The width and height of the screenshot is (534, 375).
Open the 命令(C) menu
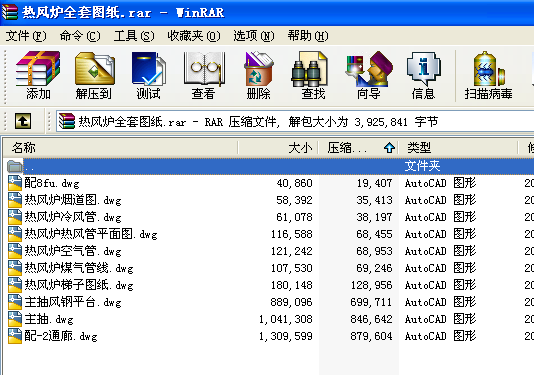[80, 36]
